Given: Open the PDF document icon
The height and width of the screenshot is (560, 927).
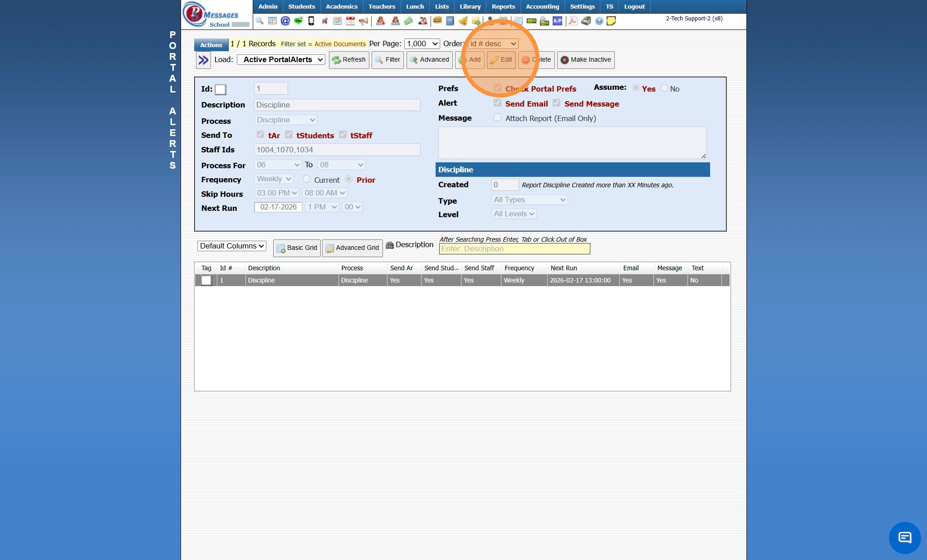Looking at the screenshot, I should pos(573,21).
